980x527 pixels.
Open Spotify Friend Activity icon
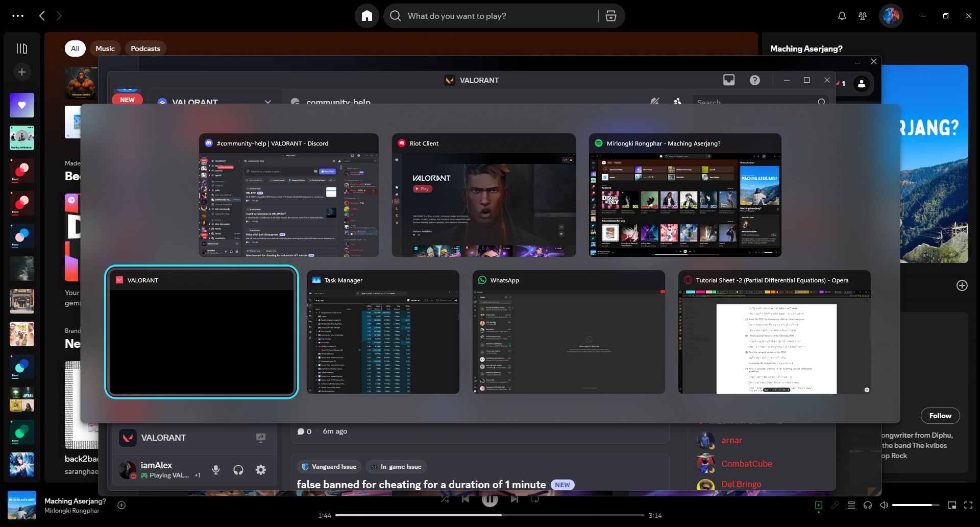pos(863,16)
